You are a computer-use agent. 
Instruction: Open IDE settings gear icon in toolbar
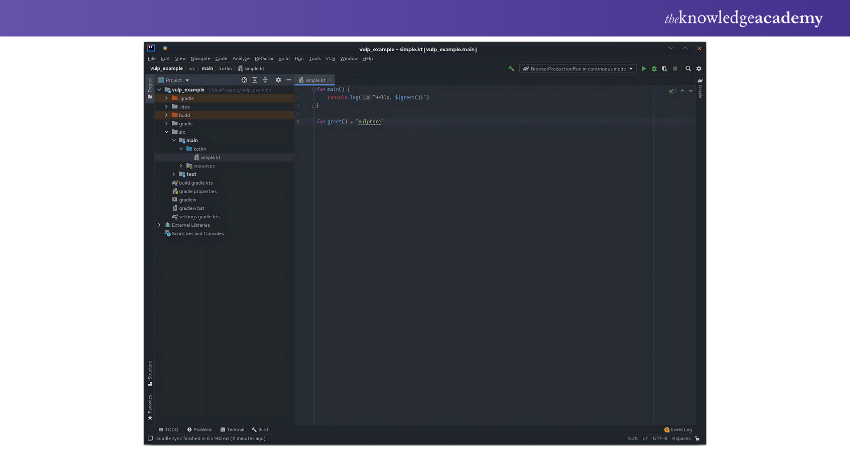pos(698,69)
